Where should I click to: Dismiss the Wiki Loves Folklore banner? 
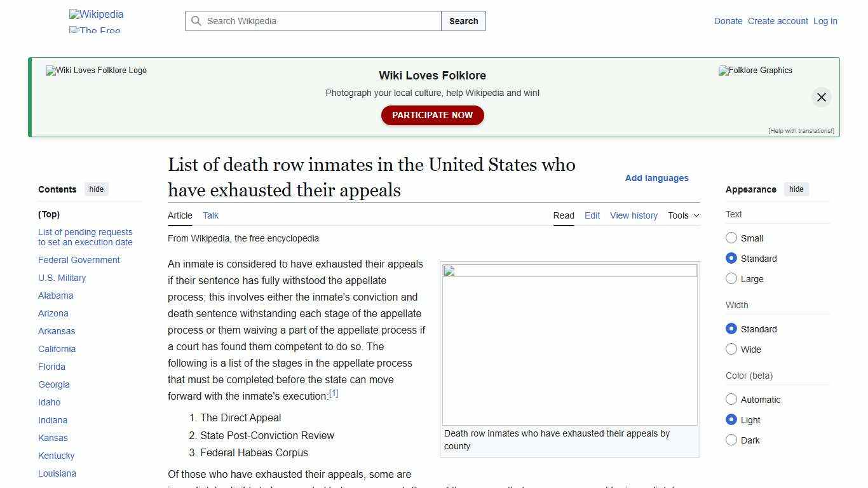pyautogui.click(x=821, y=97)
